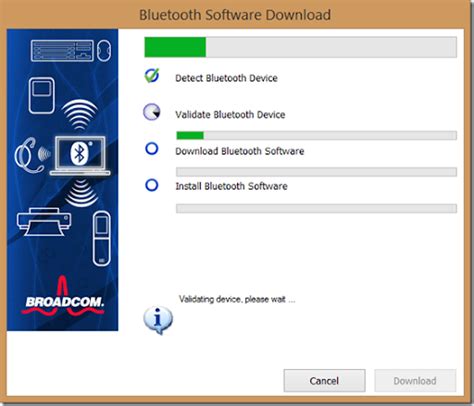Click the Download Bluetooth Software progress bar
This screenshot has width=474, height=406.
316,172
